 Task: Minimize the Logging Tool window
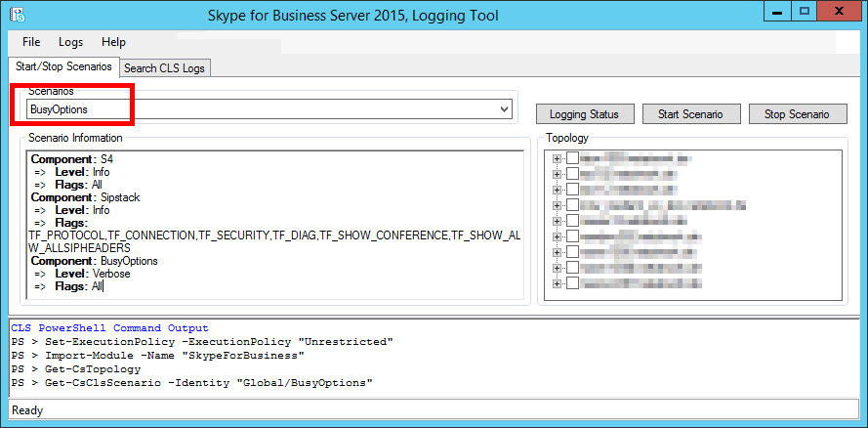[776, 12]
